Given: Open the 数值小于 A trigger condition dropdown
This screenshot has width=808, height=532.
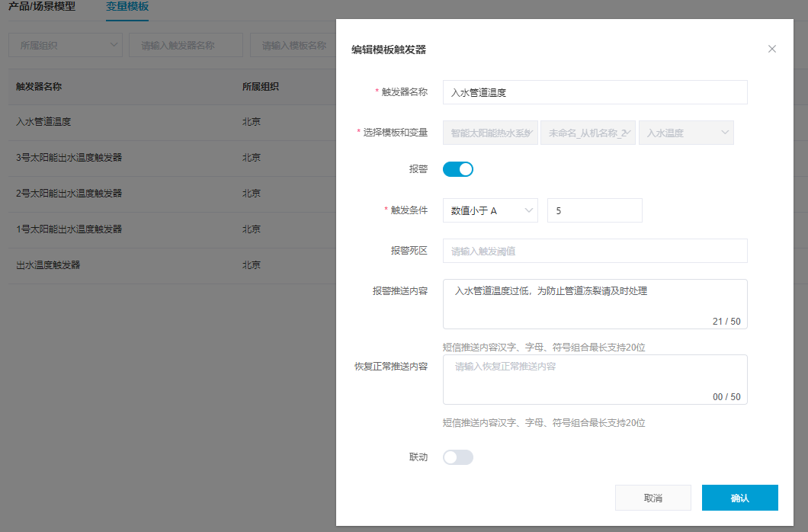Looking at the screenshot, I should pos(490,210).
